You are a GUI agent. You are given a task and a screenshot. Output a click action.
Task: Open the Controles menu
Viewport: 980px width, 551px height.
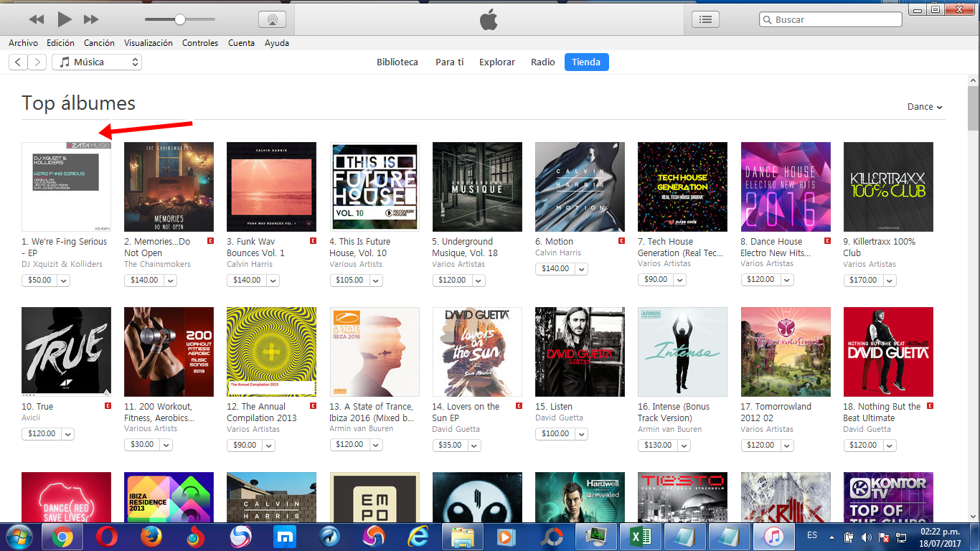(200, 43)
